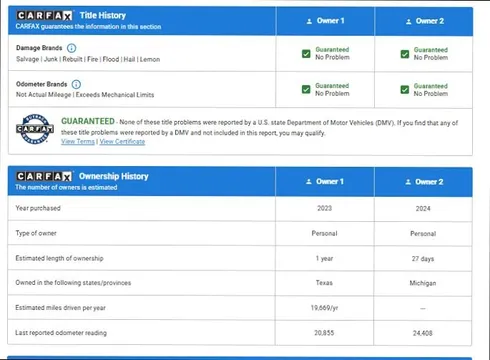Click the 20,855 odometer reading

point(324,333)
